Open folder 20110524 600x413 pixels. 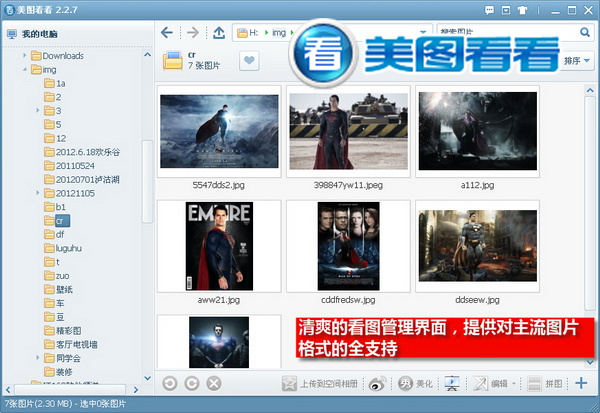point(69,166)
